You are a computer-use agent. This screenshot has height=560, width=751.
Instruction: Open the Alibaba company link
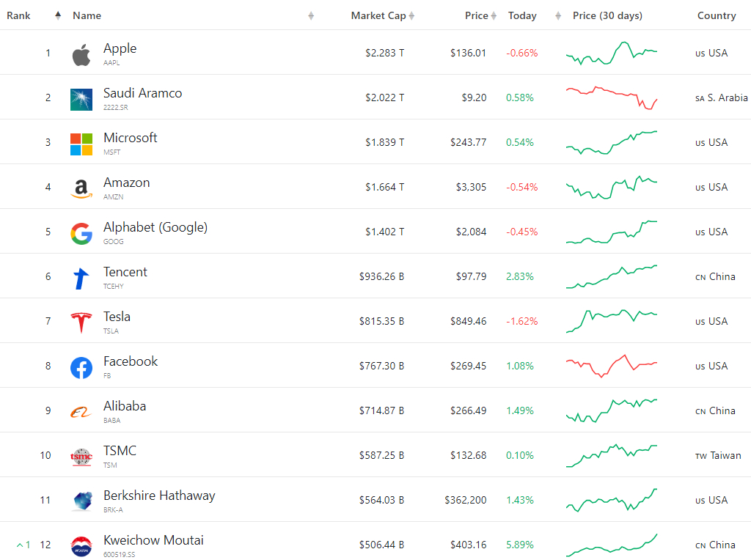(x=125, y=406)
